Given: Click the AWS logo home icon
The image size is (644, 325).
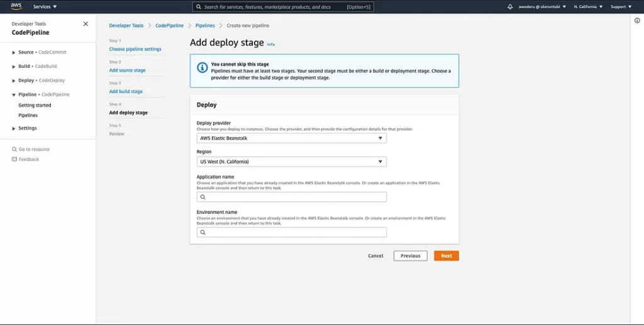Looking at the screenshot, I should (16, 6).
